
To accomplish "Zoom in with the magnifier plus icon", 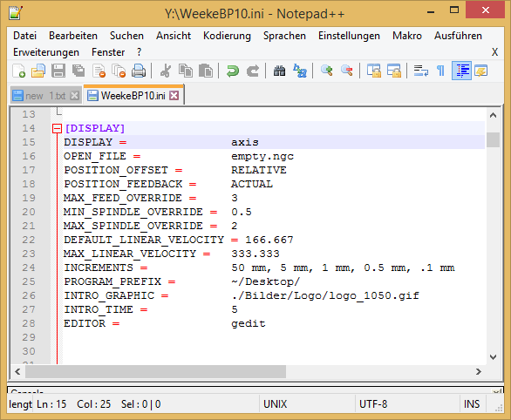I will point(326,71).
